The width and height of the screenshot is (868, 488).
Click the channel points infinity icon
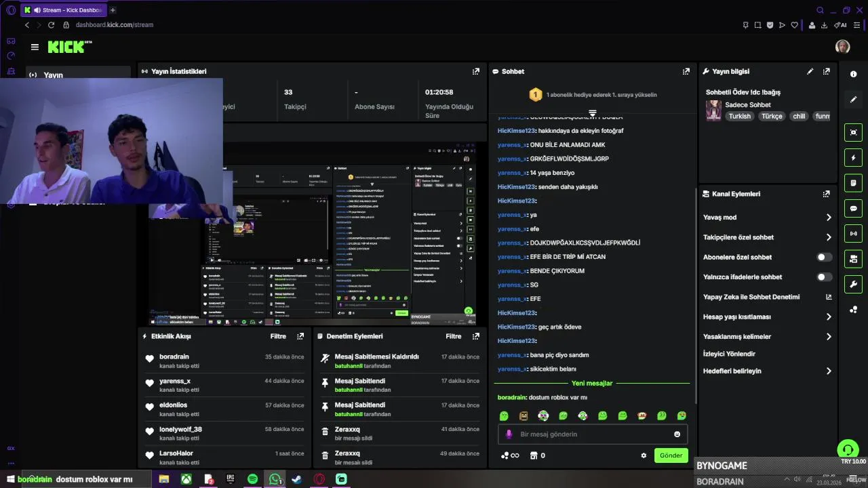click(510, 455)
